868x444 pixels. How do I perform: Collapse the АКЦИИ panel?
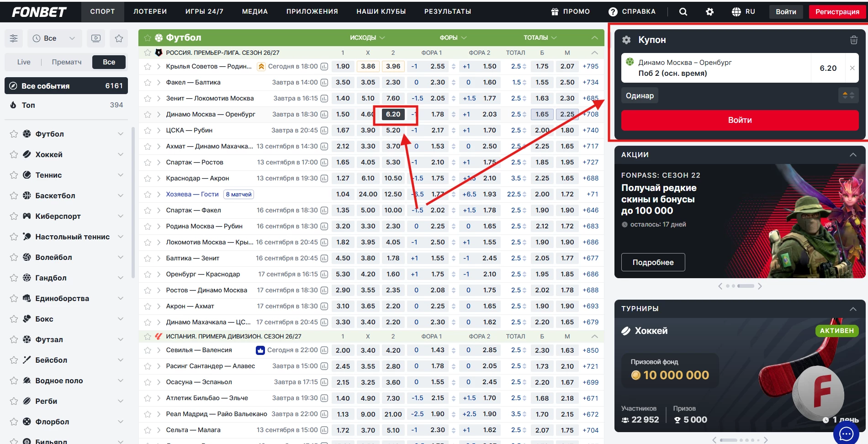(853, 155)
